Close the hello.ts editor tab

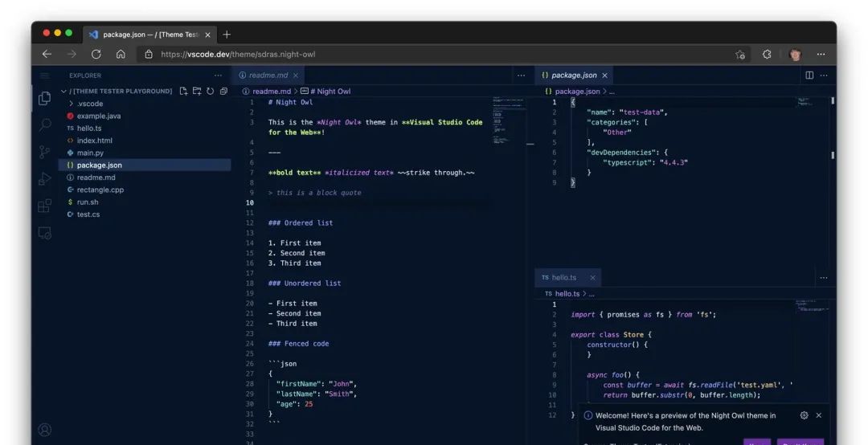pos(592,278)
